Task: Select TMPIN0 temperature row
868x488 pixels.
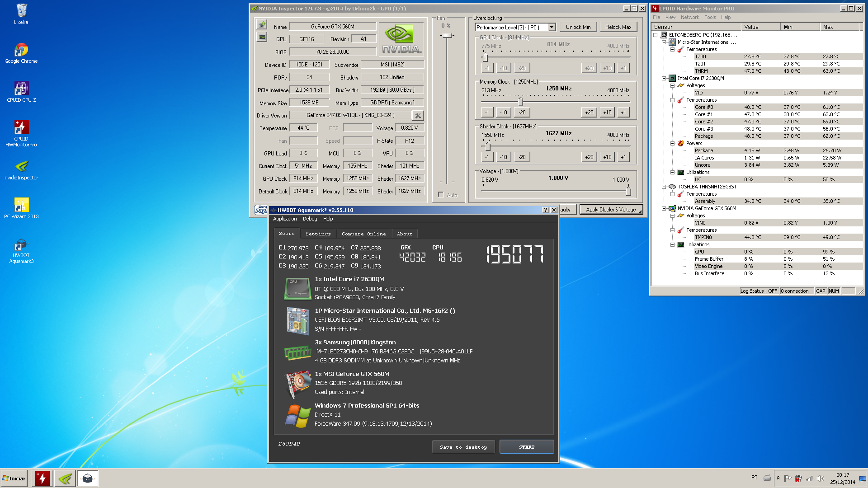Action: 778,237
